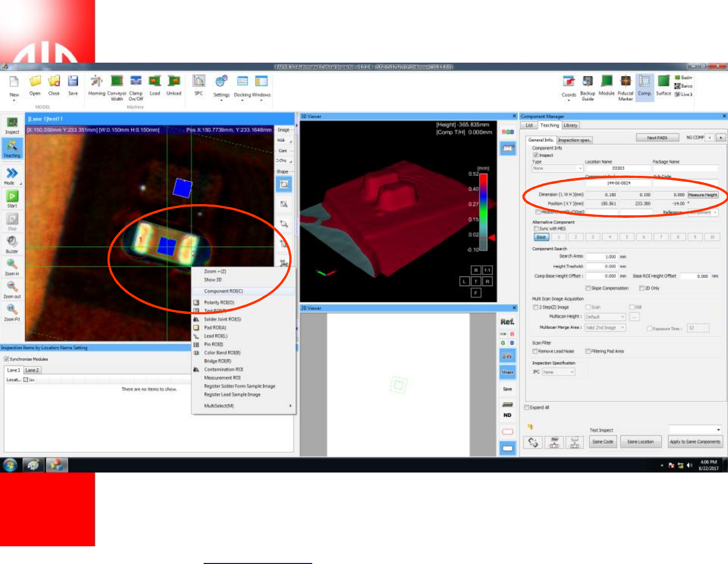The image size is (728, 564).
Task: Open the SPC tool
Action: pos(199,81)
